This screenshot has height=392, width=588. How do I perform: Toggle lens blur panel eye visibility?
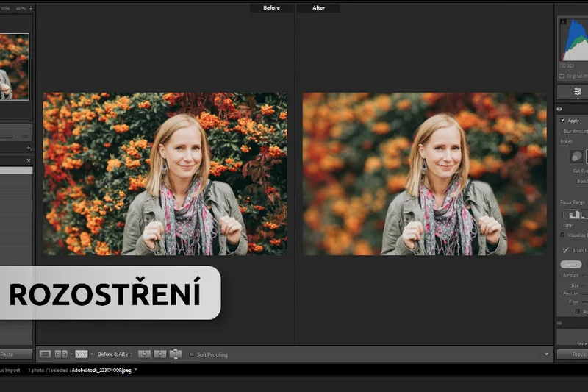[559, 109]
